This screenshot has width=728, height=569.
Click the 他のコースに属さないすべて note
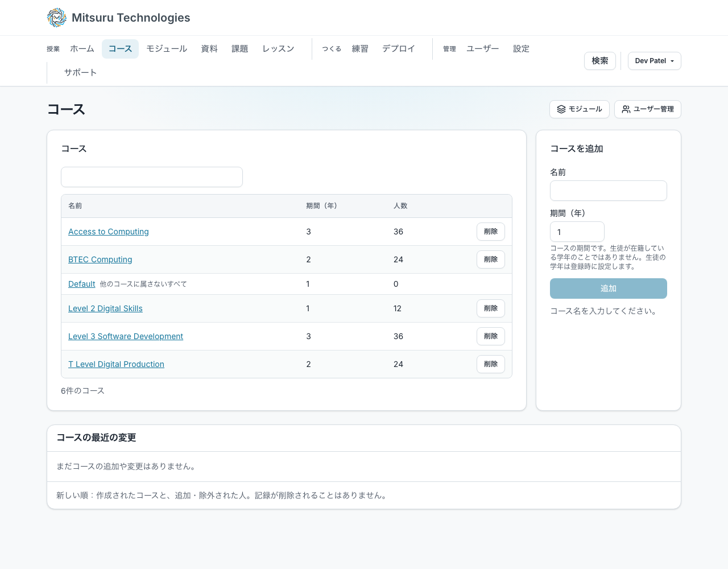pos(143,284)
